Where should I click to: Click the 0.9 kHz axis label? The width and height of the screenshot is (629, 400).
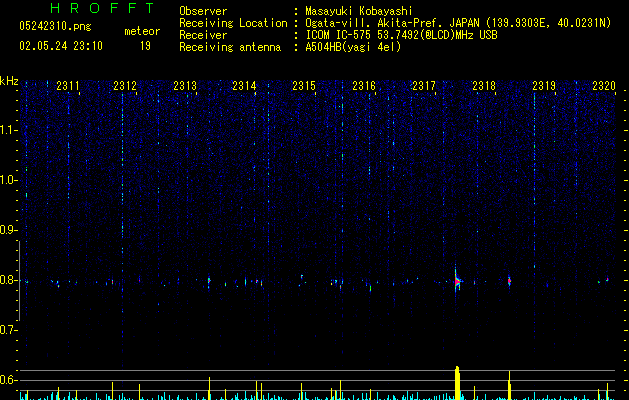[7, 230]
